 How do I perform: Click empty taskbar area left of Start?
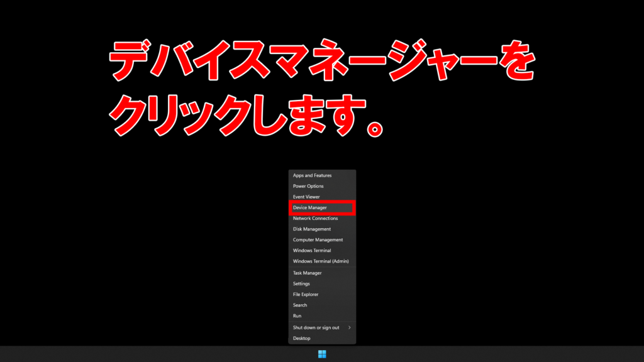pos(157,354)
